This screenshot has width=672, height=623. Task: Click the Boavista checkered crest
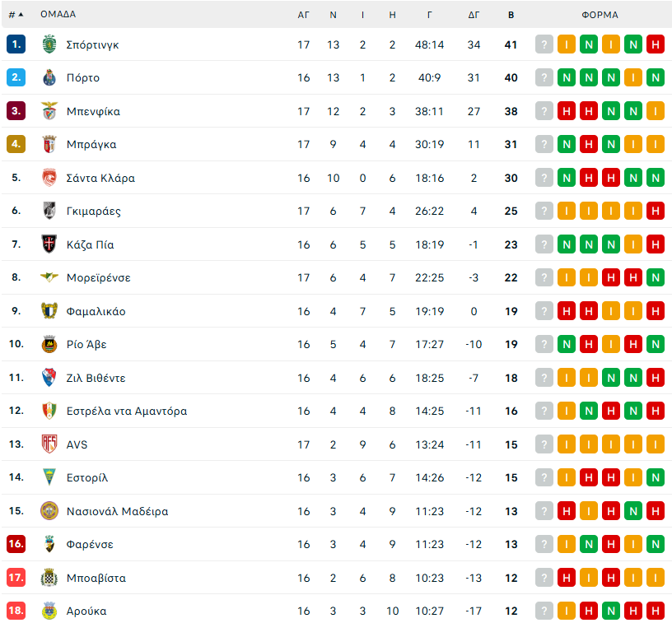click(x=49, y=578)
